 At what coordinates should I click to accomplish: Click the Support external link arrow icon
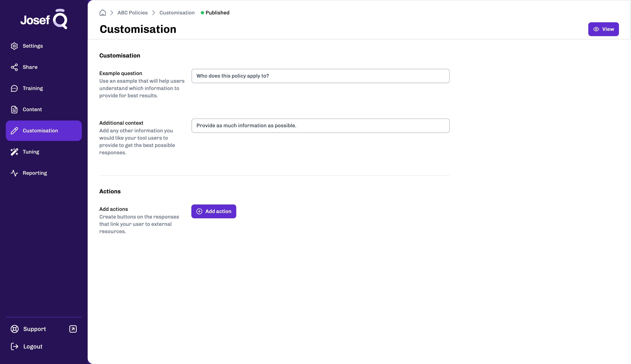tap(73, 329)
